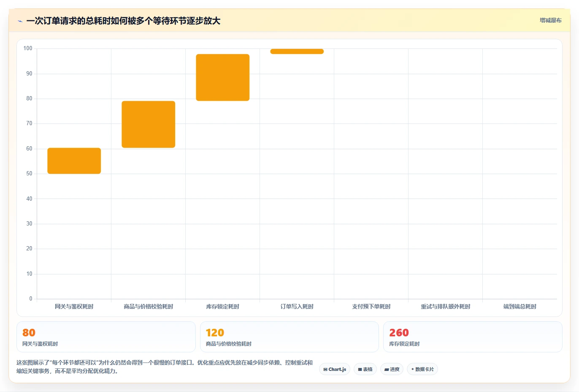
Task: Open the card showing 120 商品与价格校验耗时
Action: (x=289, y=337)
